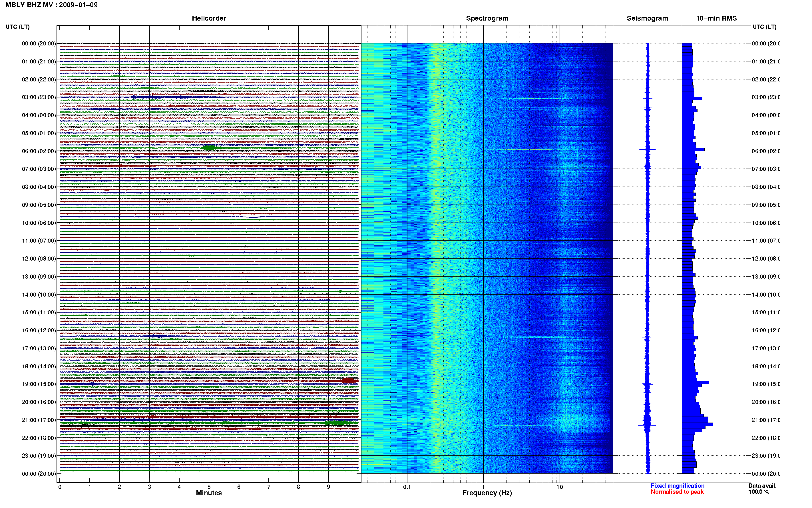Click the large red burst before 19:00 in helicorder
Viewport: 812px width, 508px height.
(x=349, y=380)
